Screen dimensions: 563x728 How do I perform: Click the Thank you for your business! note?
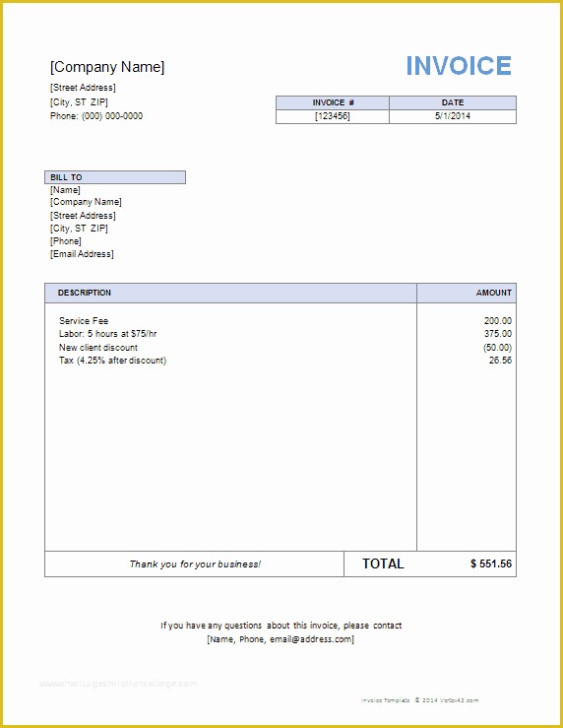point(195,564)
